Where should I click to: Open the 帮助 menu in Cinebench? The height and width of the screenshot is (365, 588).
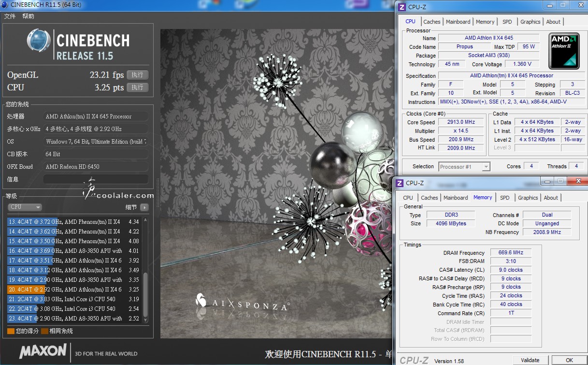pos(28,16)
